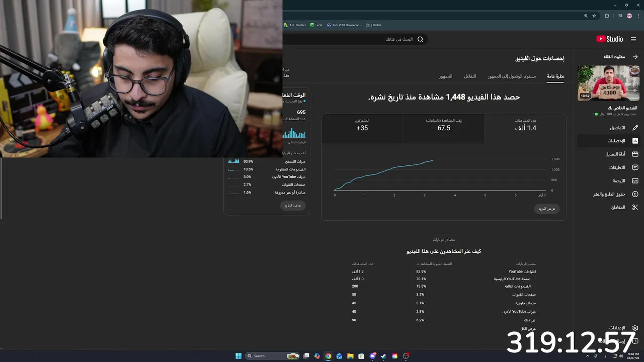Open the video thumbnail in the sidebar
Viewport: 644px width, 362px height.
pos(607,82)
